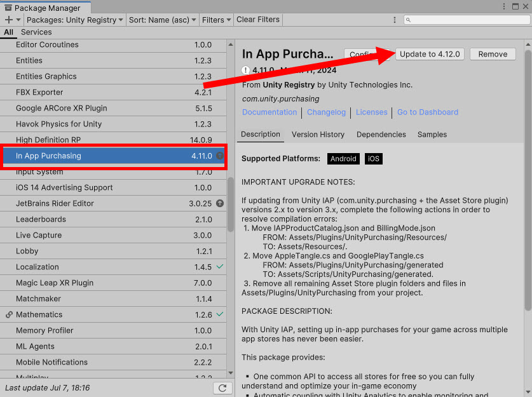This screenshot has height=397, width=532.
Task: Click the add package plus icon
Action: [9, 20]
